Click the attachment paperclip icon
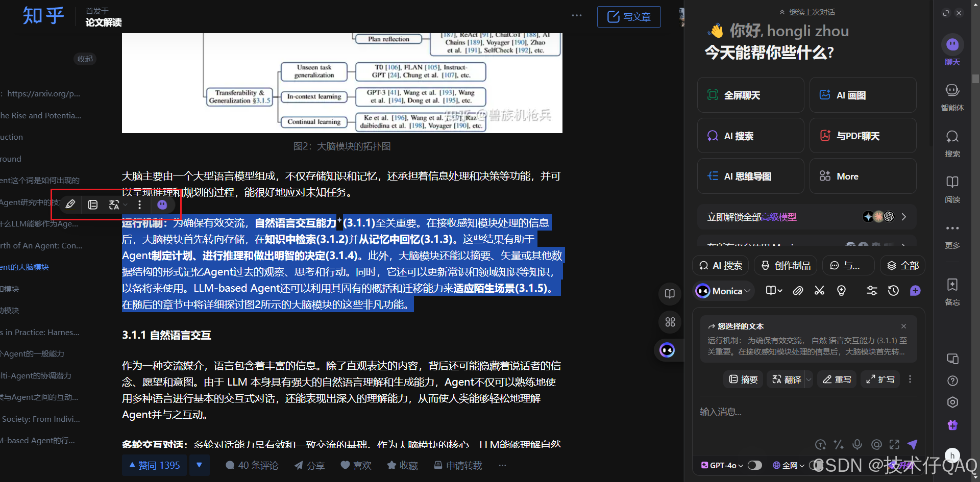The height and width of the screenshot is (482, 980). point(798,291)
